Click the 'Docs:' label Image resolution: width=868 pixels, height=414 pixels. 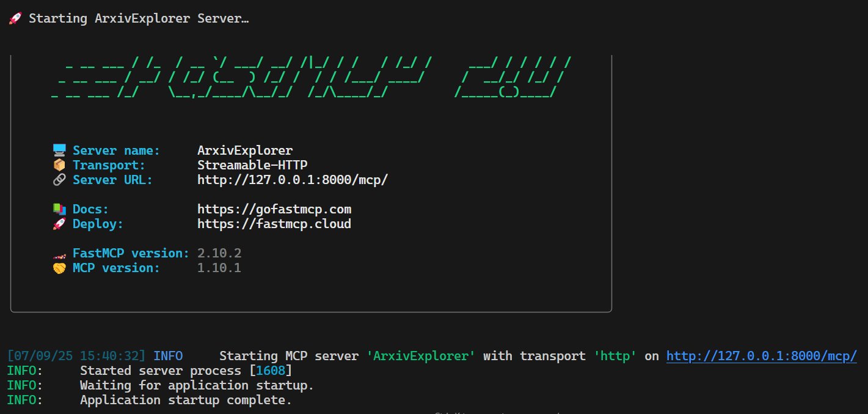(x=90, y=209)
